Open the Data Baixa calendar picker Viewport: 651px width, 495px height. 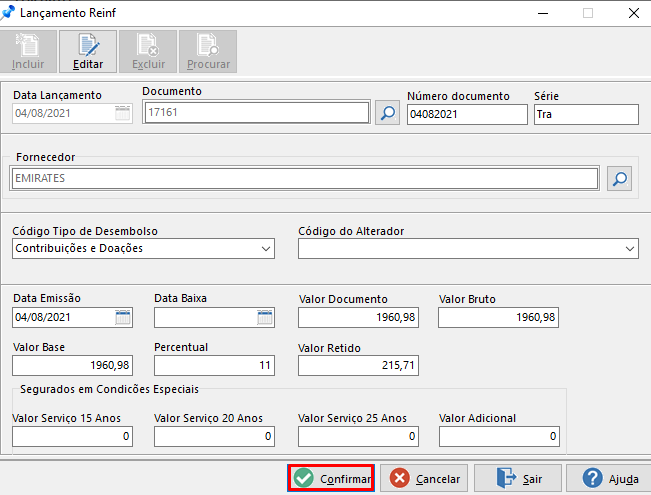(265, 317)
